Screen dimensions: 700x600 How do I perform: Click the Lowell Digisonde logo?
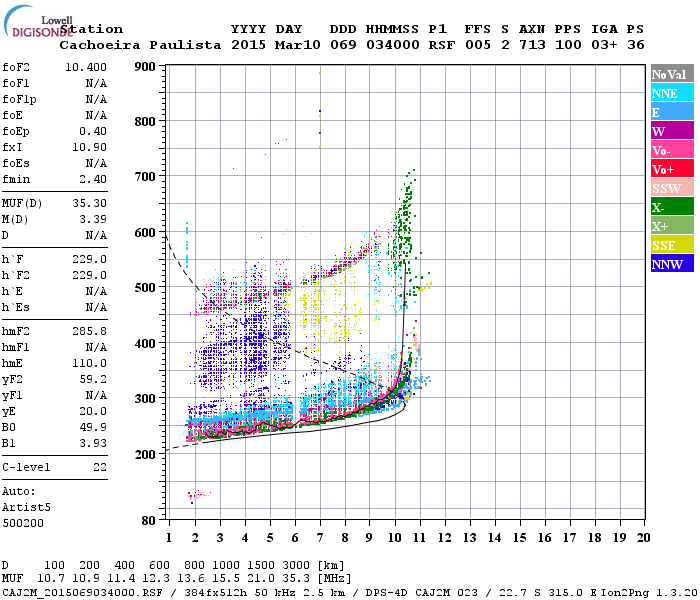pyautogui.click(x=38, y=21)
